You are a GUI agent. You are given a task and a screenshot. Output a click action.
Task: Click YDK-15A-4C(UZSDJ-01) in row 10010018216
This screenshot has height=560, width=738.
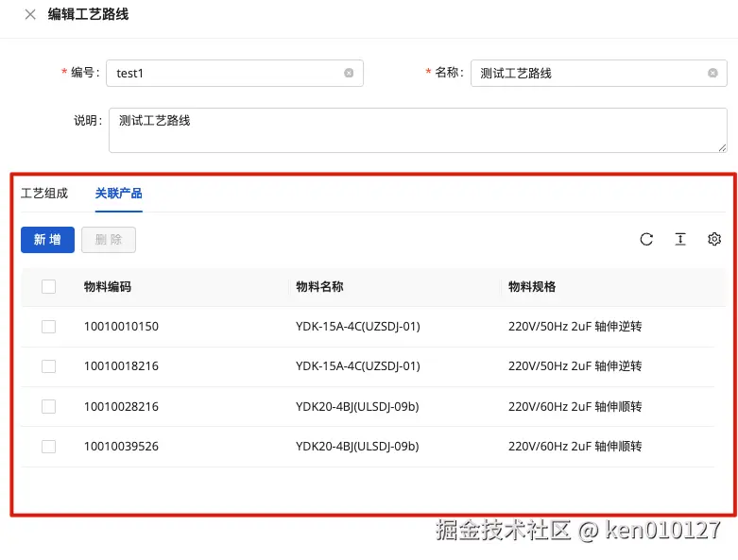point(358,366)
